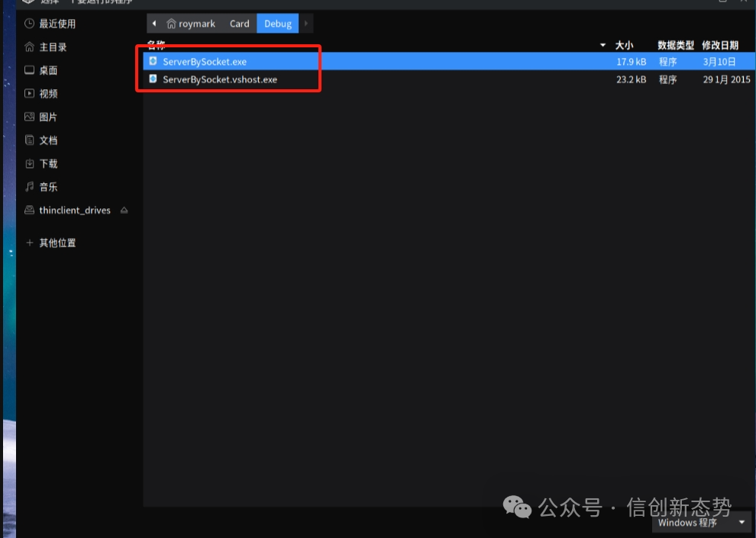Click the left arrow in the path bar
Image resolution: width=756 pixels, height=538 pixels.
[x=153, y=23]
